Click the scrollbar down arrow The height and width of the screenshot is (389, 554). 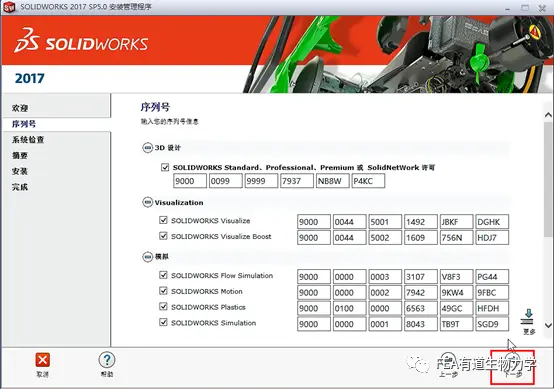click(548, 325)
